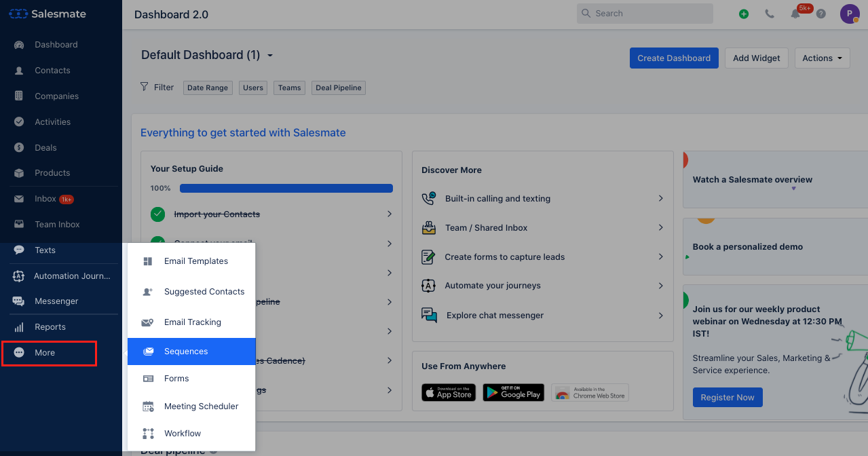Click the Contacts person icon
Viewport: 868px width, 456px height.
click(x=19, y=71)
